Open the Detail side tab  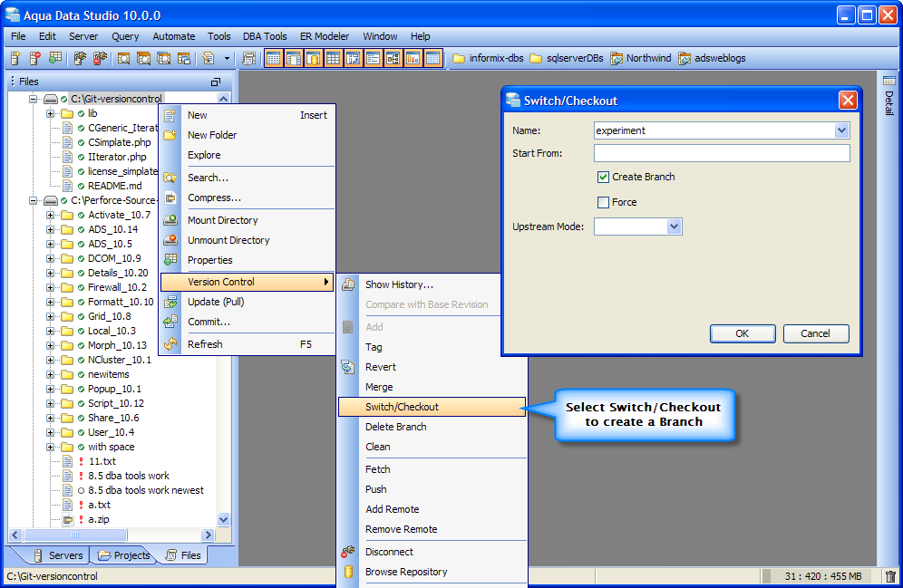(889, 96)
